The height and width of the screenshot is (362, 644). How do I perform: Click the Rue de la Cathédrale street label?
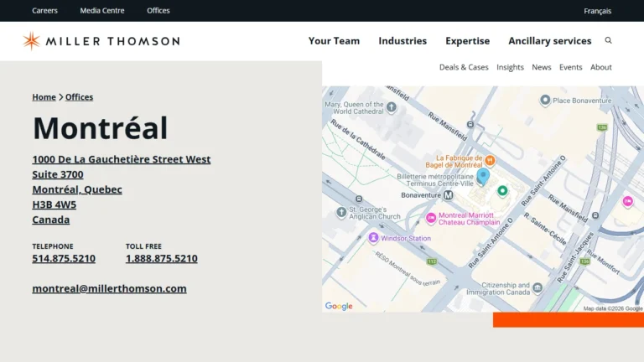[x=358, y=140]
